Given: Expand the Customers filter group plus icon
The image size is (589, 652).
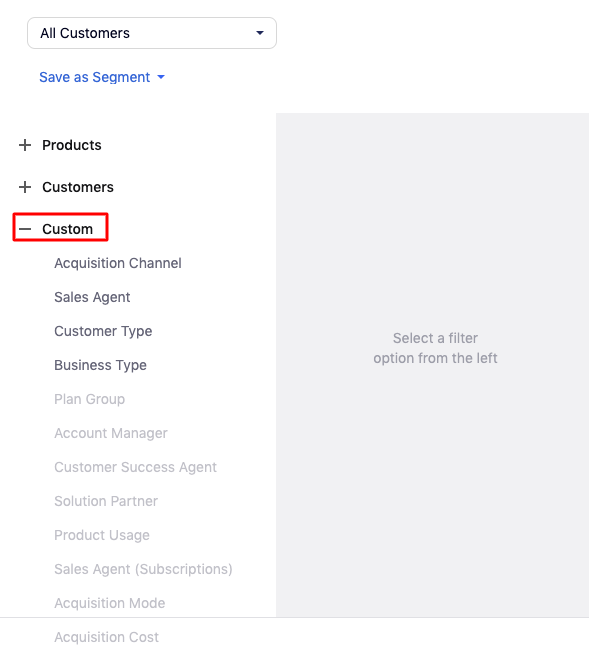Looking at the screenshot, I should pos(25,187).
